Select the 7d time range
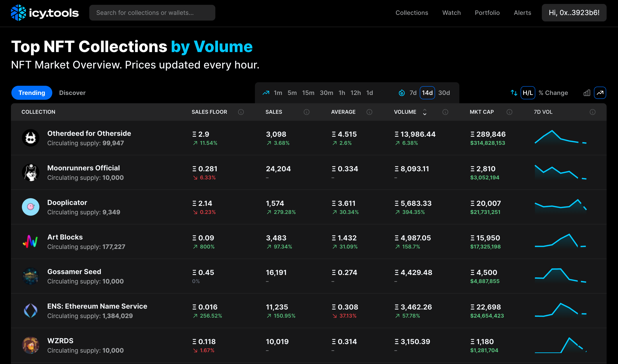Image resolution: width=618 pixels, height=364 pixels. tap(413, 93)
